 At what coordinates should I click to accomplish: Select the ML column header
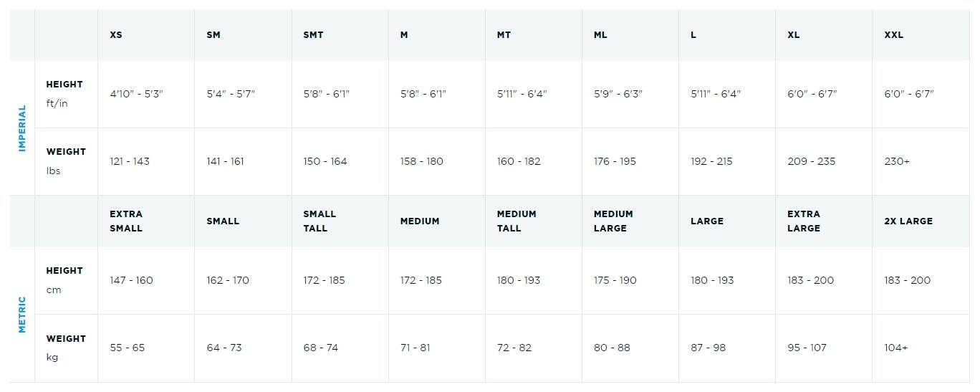coord(600,34)
